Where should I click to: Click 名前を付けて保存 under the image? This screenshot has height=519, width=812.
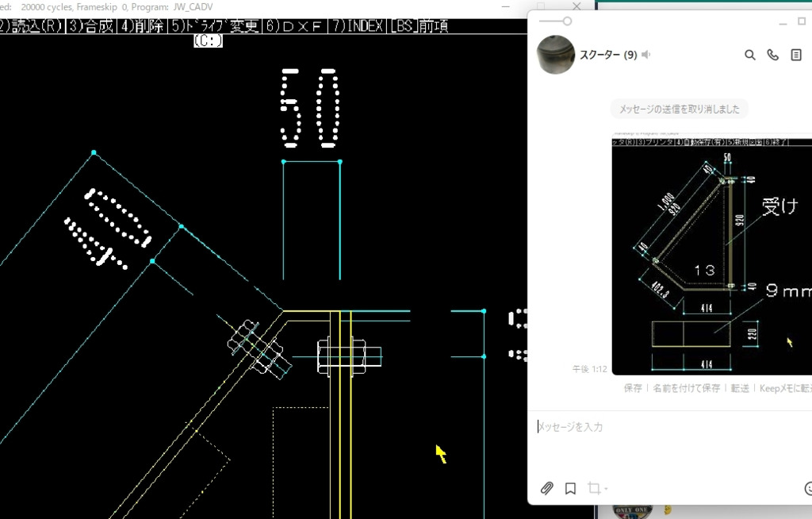pyautogui.click(x=686, y=388)
